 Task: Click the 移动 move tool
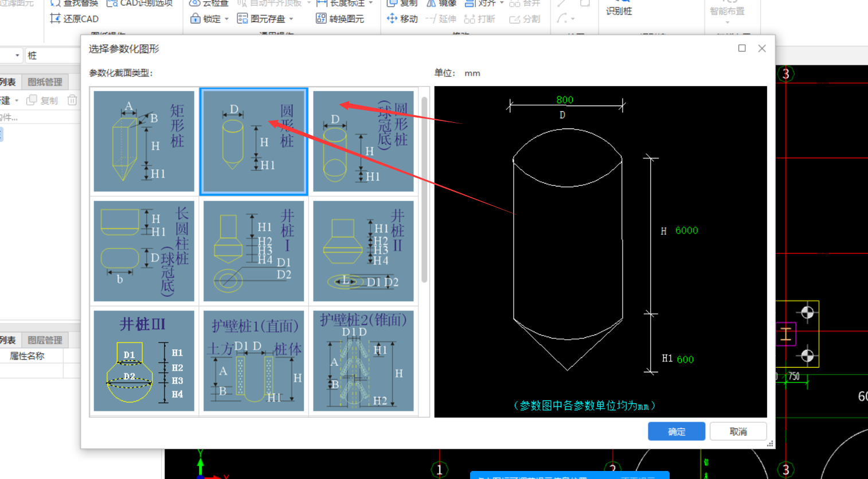pos(402,18)
